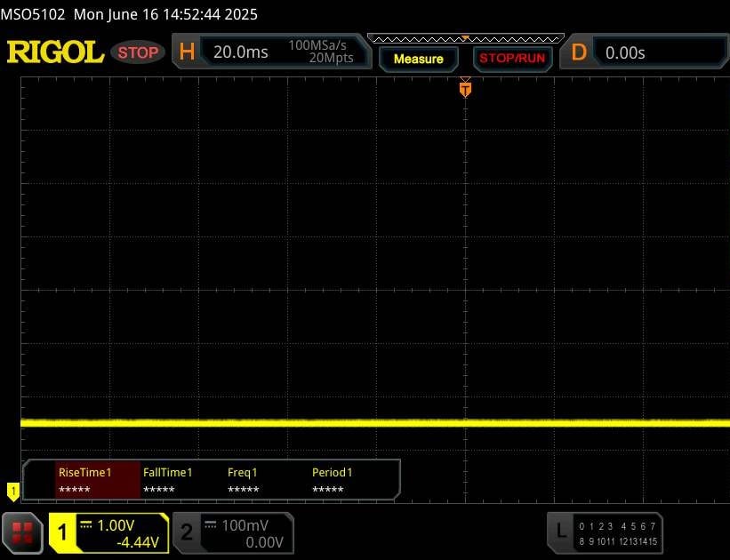Click the channel 2 0.00V offset value
This screenshot has height=560, width=730.
pyautogui.click(x=264, y=542)
